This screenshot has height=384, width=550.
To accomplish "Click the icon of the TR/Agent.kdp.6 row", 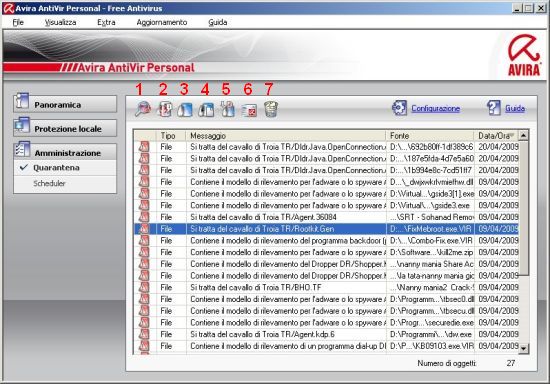I will 144,334.
